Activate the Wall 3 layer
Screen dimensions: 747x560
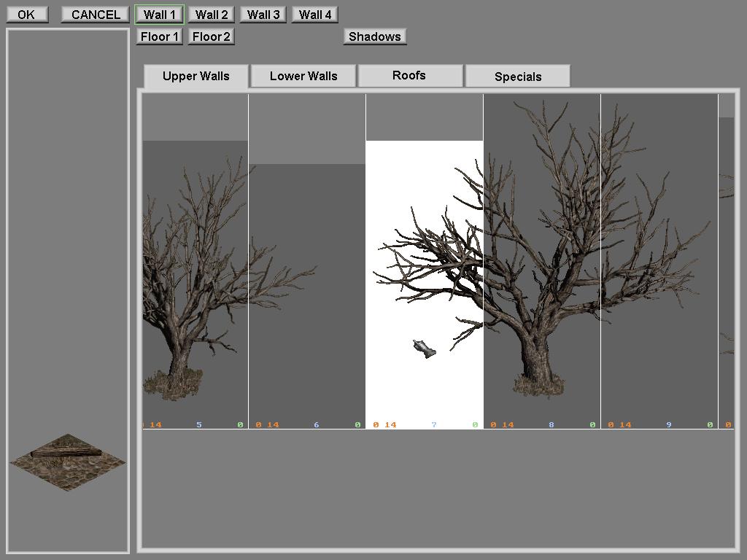(x=263, y=15)
